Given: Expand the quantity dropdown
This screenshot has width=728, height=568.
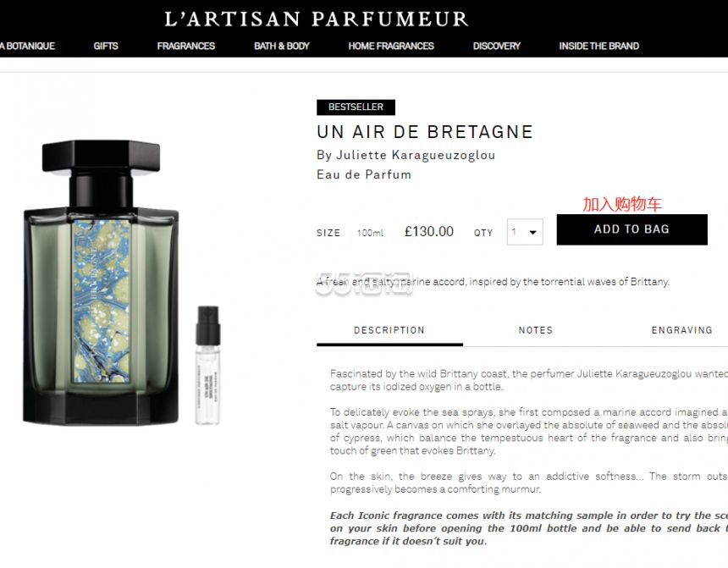Looking at the screenshot, I should (x=525, y=232).
